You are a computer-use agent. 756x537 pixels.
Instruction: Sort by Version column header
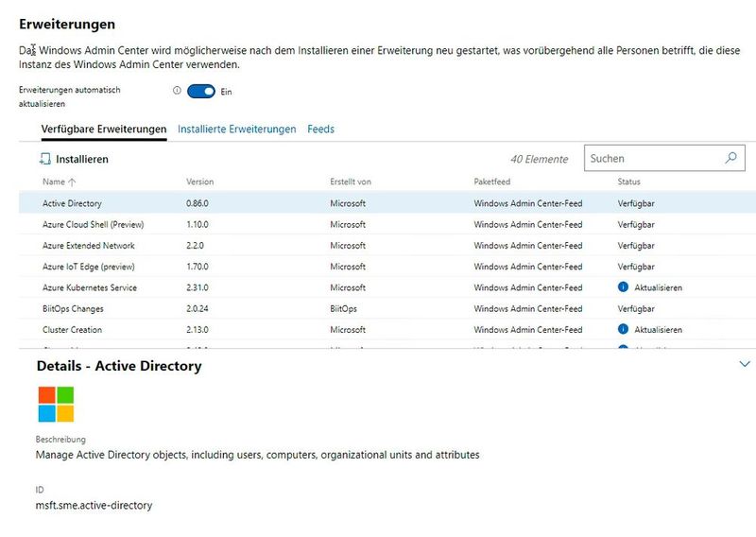tap(199, 182)
